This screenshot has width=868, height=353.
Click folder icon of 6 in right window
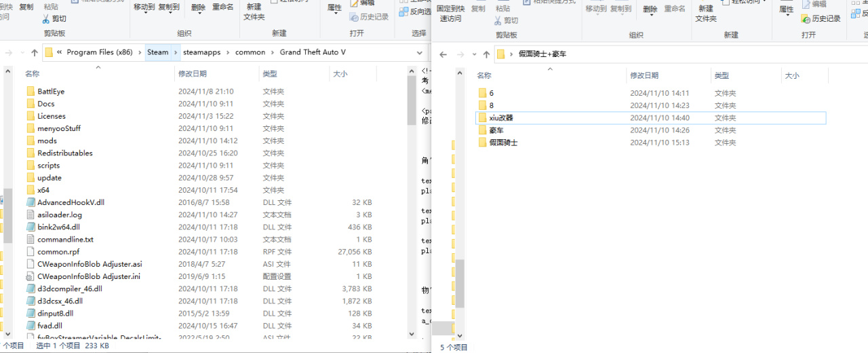pyautogui.click(x=482, y=93)
